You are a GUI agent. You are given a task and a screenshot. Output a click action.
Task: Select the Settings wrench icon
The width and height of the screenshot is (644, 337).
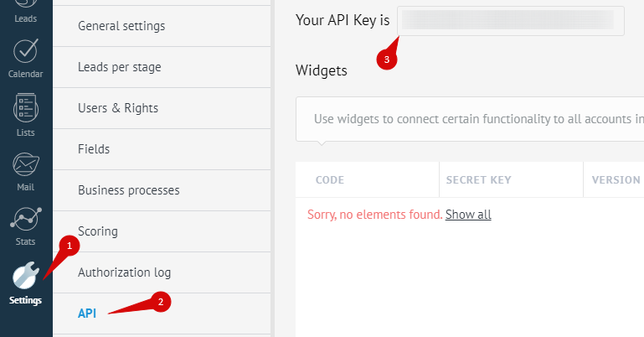[x=25, y=275]
